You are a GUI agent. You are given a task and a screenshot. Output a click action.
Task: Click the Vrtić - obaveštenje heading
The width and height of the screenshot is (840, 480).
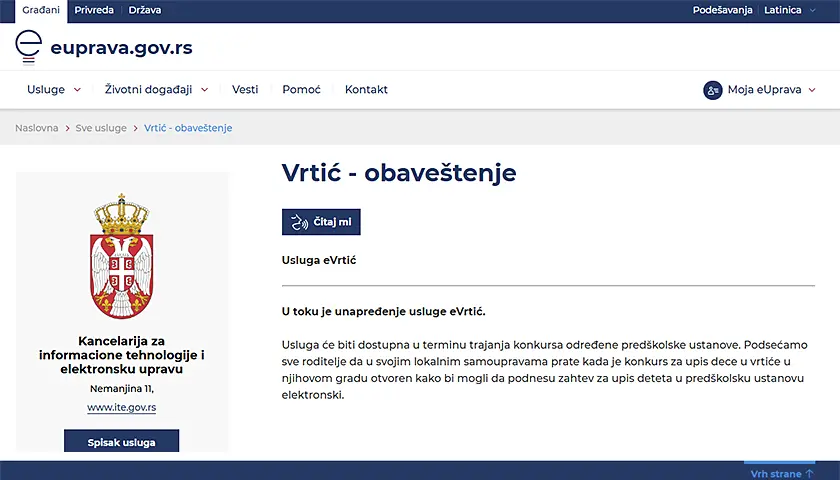(399, 172)
